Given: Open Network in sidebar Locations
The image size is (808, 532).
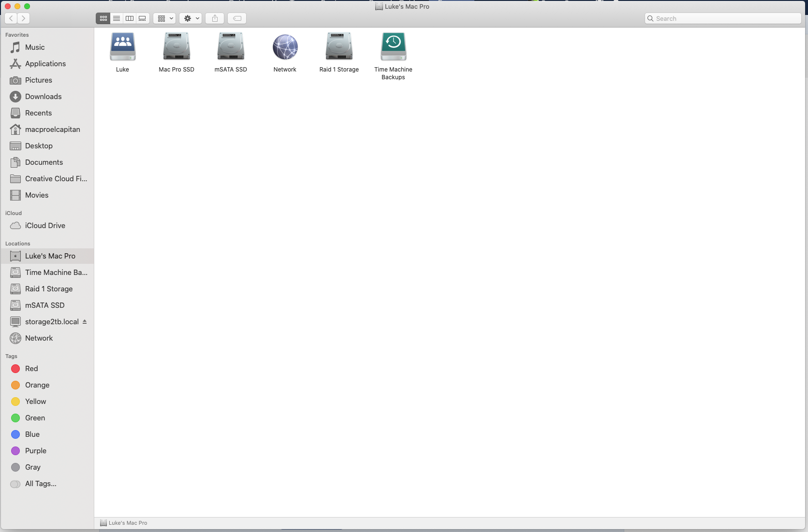Looking at the screenshot, I should [47, 338].
